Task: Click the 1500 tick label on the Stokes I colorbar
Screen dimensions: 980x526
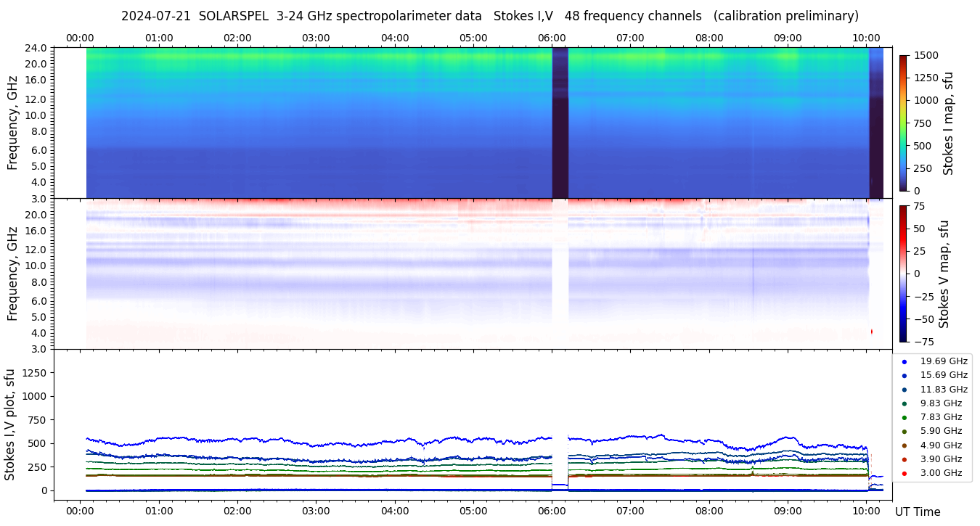Action: (928, 55)
